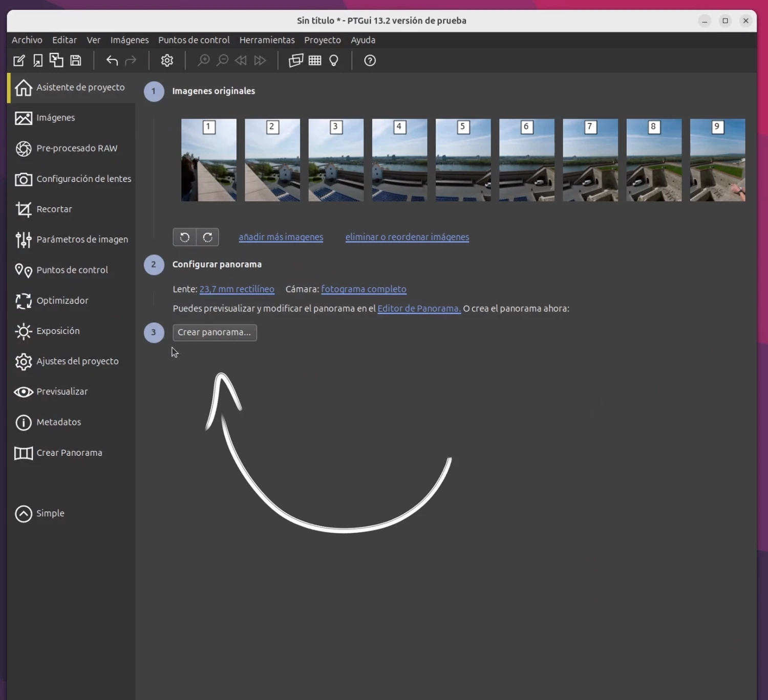Click the help question mark icon
The image size is (768, 700).
click(x=370, y=60)
